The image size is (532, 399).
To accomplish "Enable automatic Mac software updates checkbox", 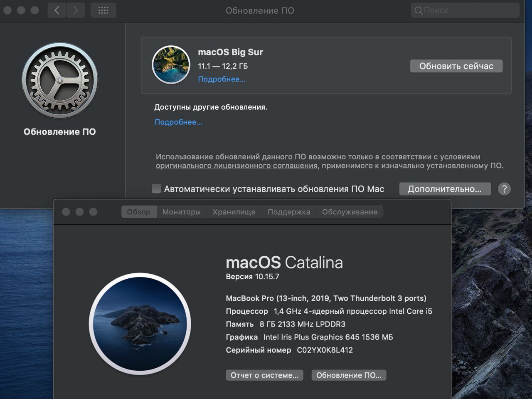I will point(156,189).
